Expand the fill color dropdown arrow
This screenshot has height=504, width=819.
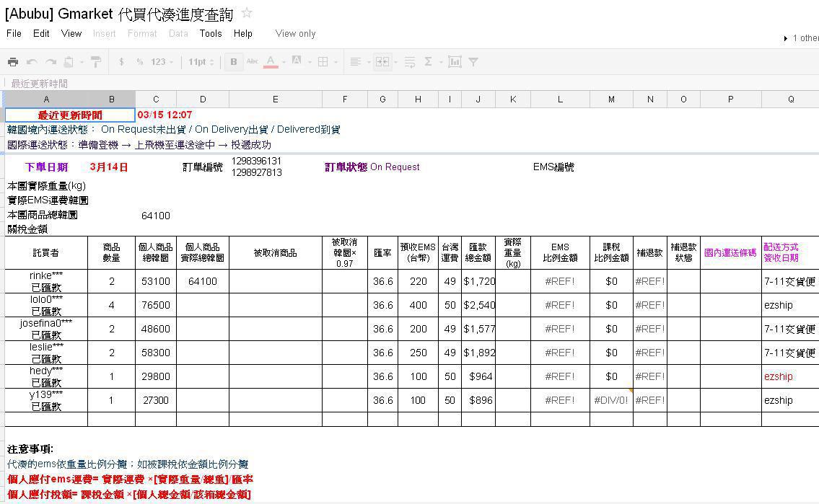(310, 63)
